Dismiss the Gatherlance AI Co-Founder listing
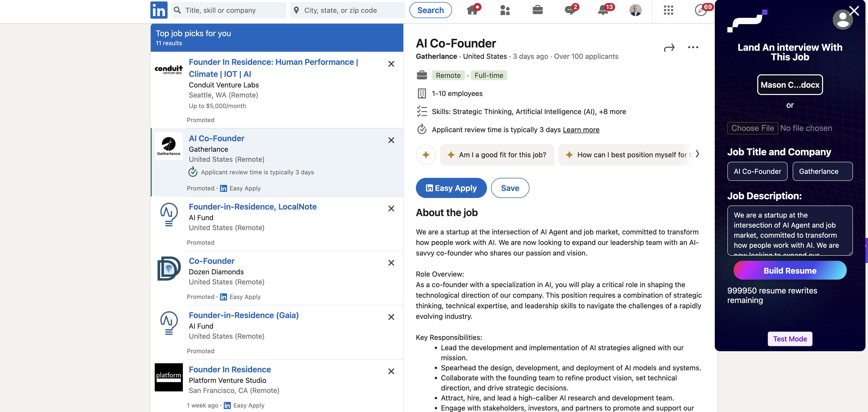Screen dimensions: 868x412 pyautogui.click(x=391, y=140)
